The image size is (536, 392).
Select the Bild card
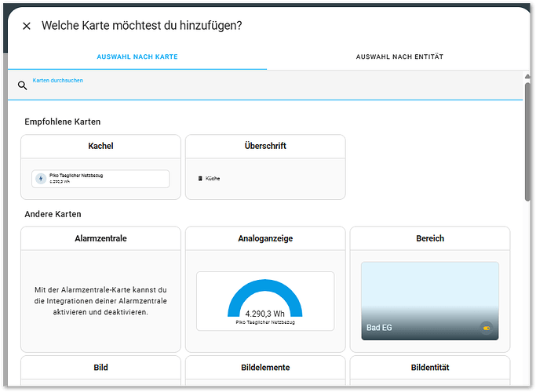click(x=100, y=367)
